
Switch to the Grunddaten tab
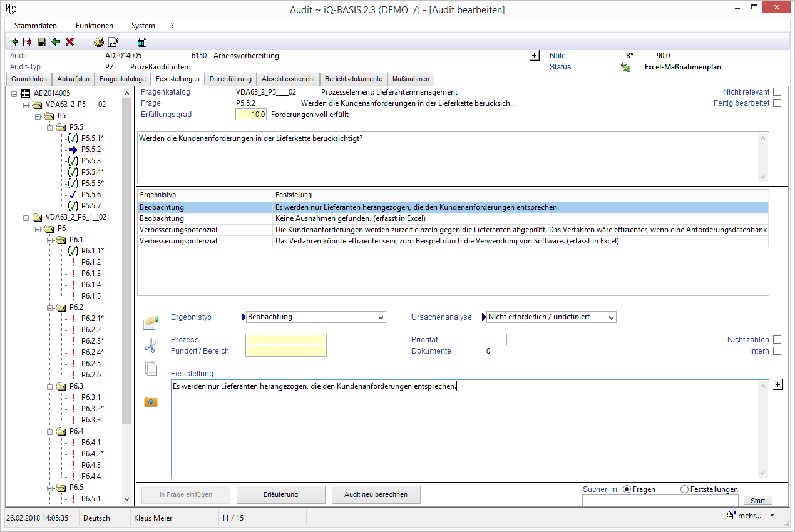(29, 79)
